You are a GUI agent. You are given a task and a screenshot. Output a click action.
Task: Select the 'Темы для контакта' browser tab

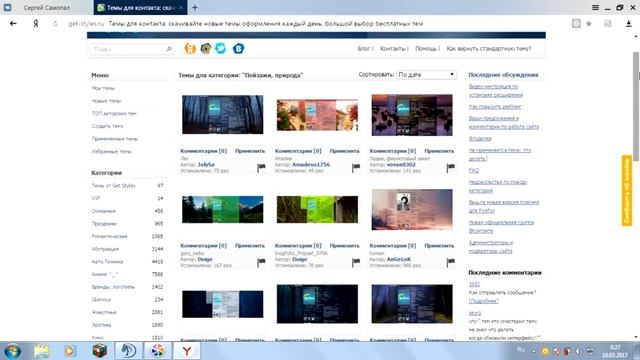(140, 8)
